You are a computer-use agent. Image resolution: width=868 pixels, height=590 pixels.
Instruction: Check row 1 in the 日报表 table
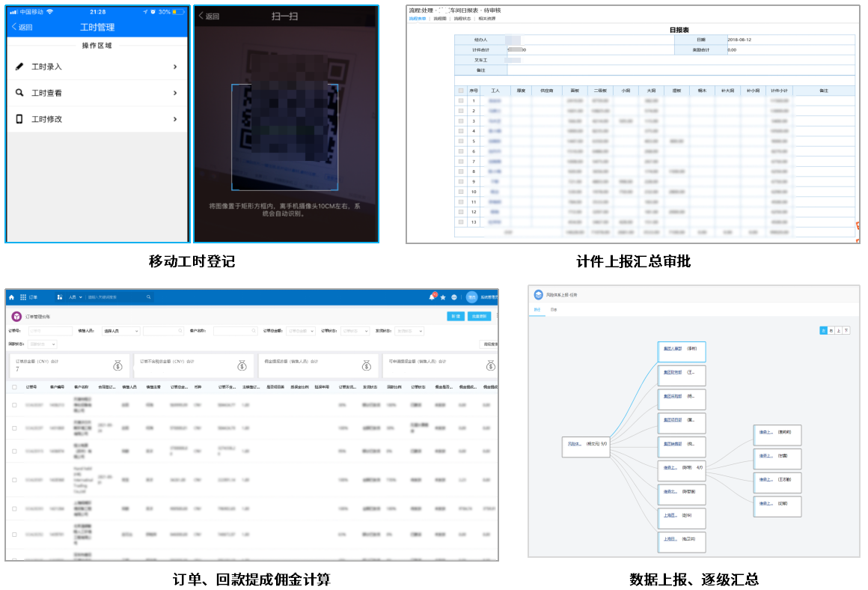[461, 101]
